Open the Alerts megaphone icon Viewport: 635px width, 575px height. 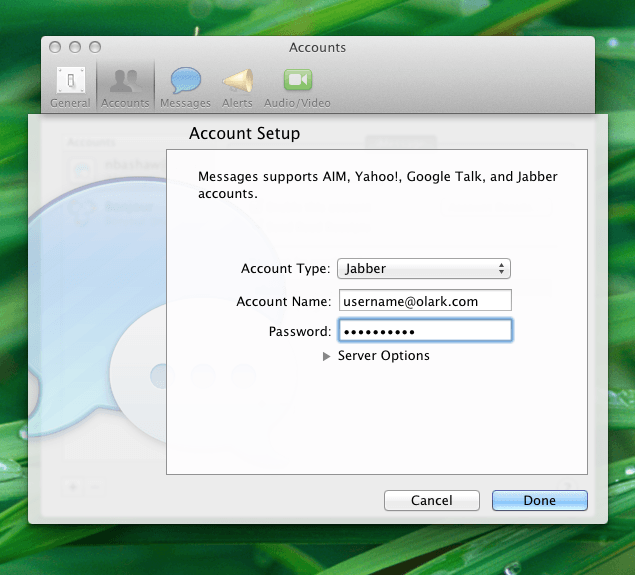[237, 87]
